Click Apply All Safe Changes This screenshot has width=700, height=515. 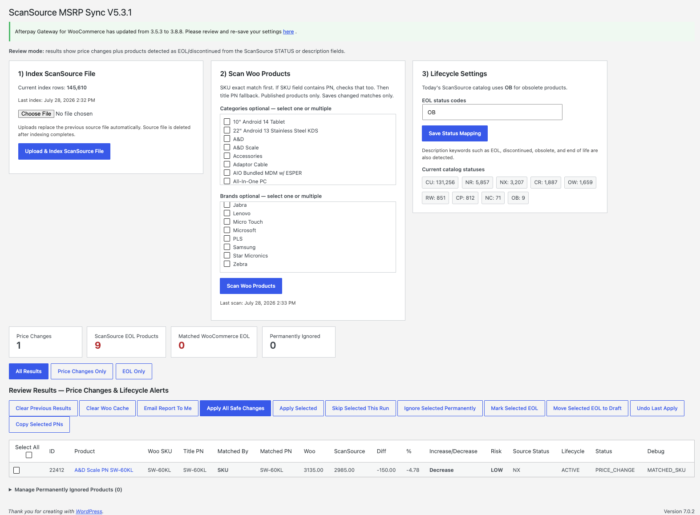[236, 408]
